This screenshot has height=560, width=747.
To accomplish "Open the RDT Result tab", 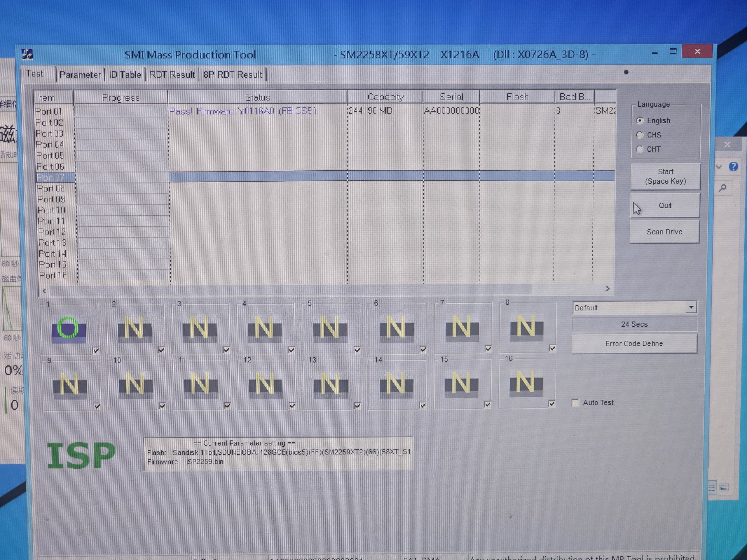I will click(172, 75).
